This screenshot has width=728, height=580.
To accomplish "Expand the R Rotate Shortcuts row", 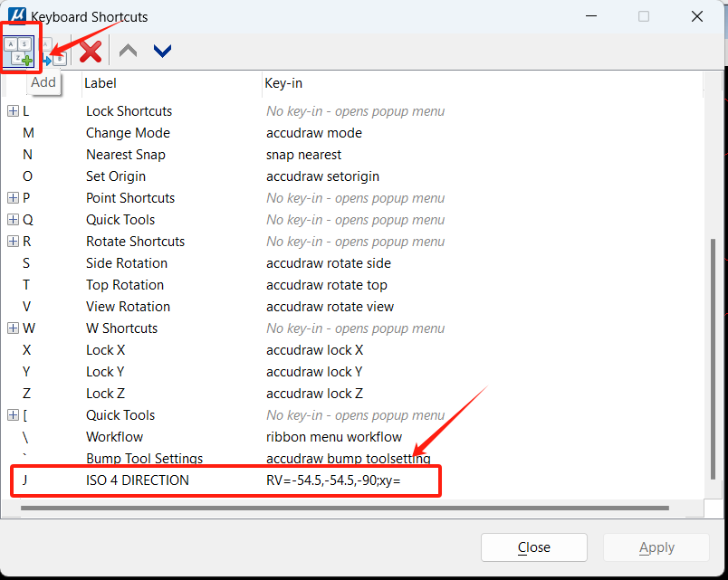I will point(13,242).
